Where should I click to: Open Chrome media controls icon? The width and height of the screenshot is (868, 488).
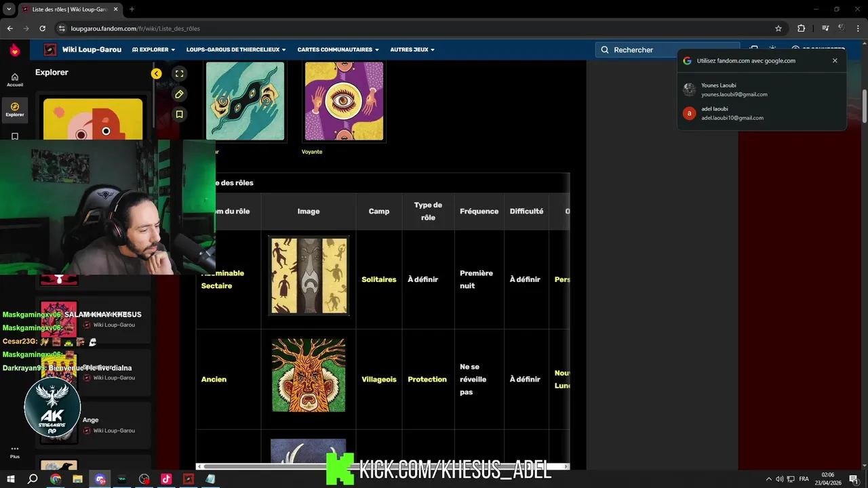(825, 28)
